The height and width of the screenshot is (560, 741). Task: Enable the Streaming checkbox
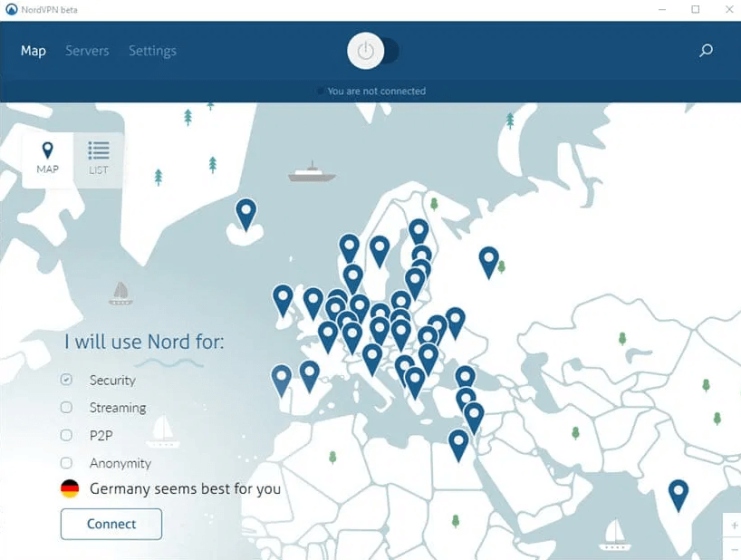(x=66, y=407)
